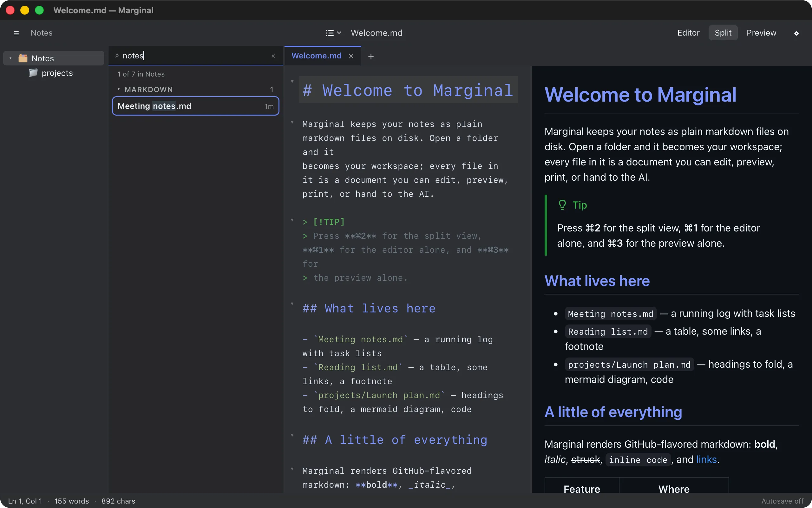Screen dimensions: 812x508
Task: Click the Notes folder icon in the tree
Action: coord(23,58)
